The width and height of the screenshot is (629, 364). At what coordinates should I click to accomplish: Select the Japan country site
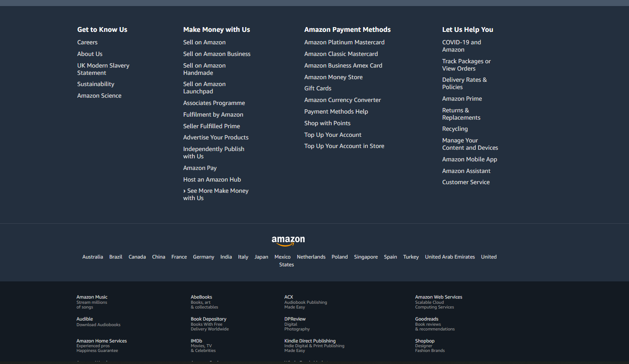[x=261, y=257]
